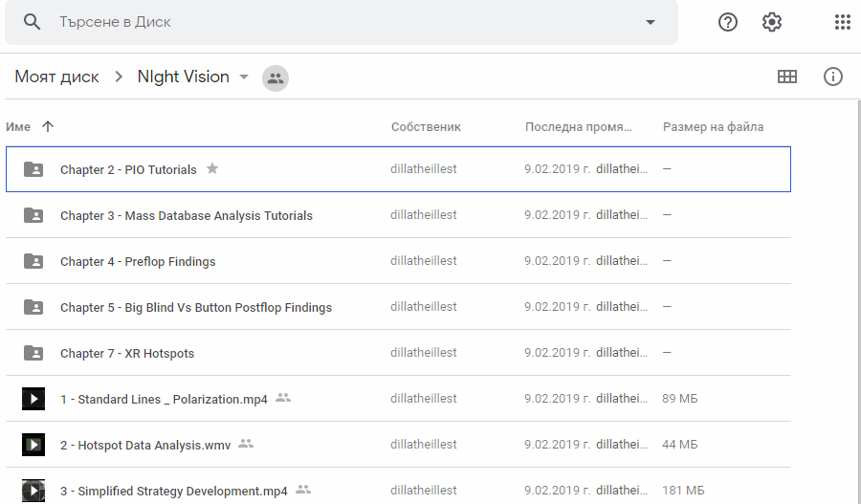Viewport: 861px width, 504px height.
Task: Toggle star on Chapter 2 - PIO Tutorials
Action: 212,168
